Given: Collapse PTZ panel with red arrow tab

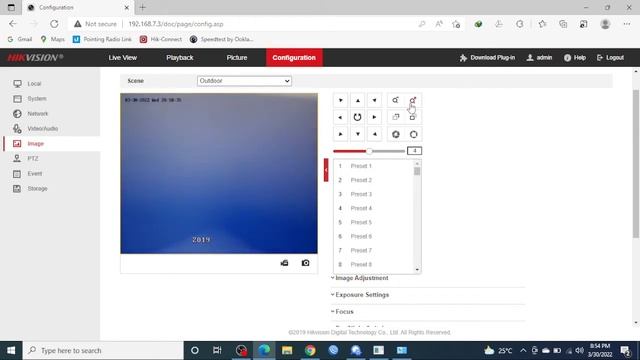Looking at the screenshot, I should click(x=326, y=170).
